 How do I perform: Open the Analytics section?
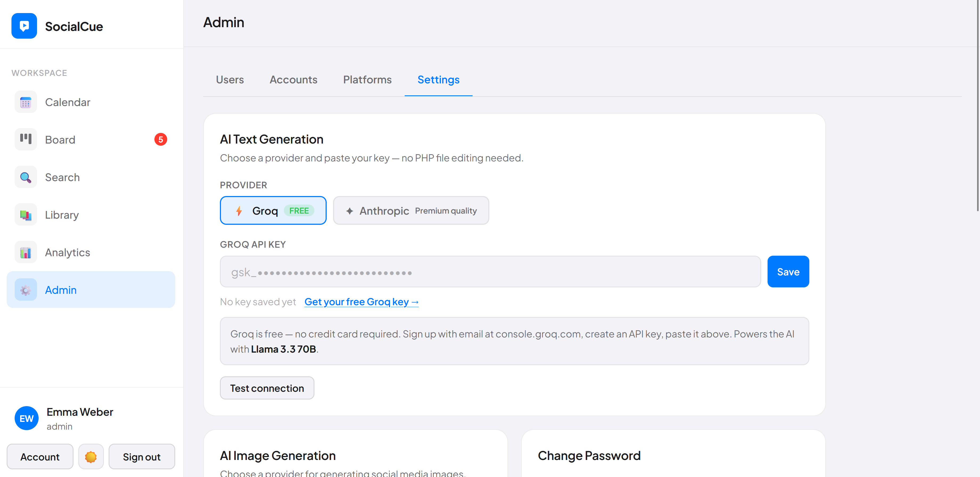point(67,252)
